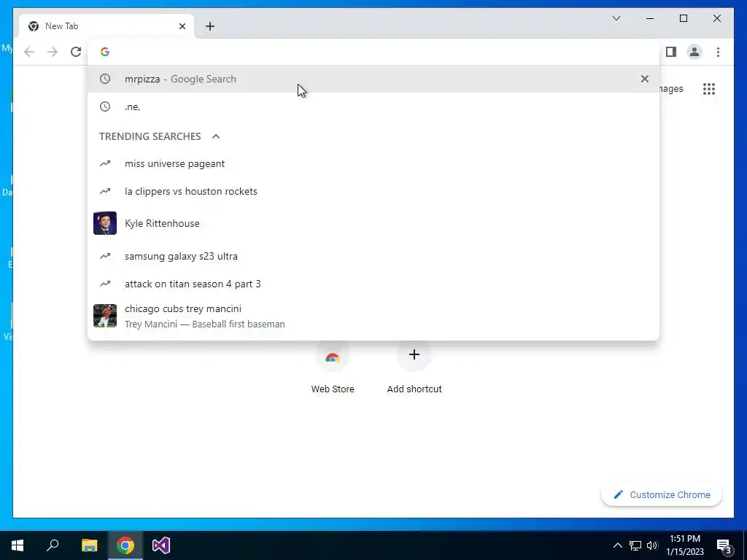Open the Google apps grid
Viewport: 747px width, 560px height.
pyautogui.click(x=709, y=89)
